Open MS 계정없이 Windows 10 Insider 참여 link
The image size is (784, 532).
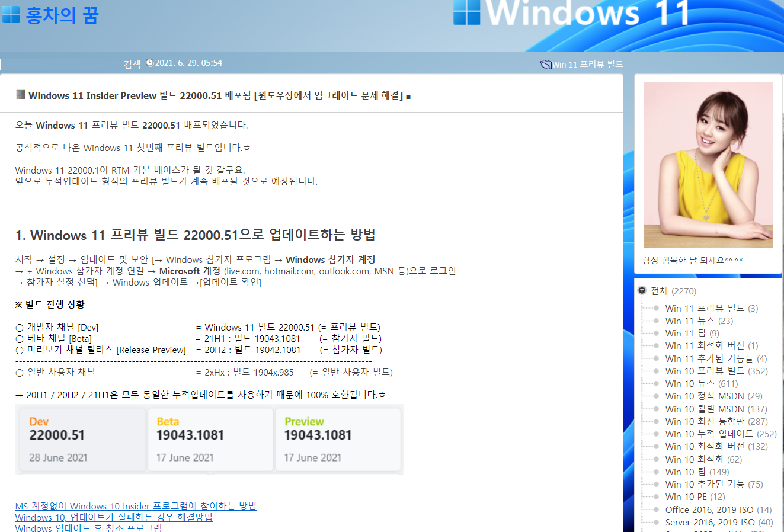click(136, 506)
